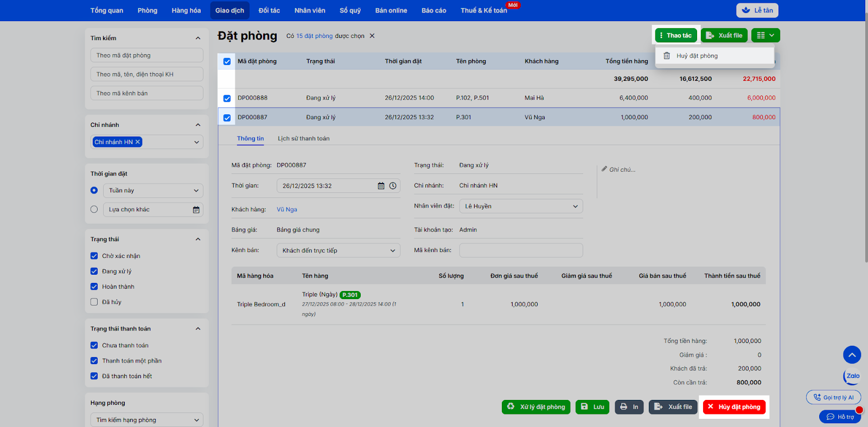Uncheck booking DP000888 checkbox

click(x=227, y=99)
